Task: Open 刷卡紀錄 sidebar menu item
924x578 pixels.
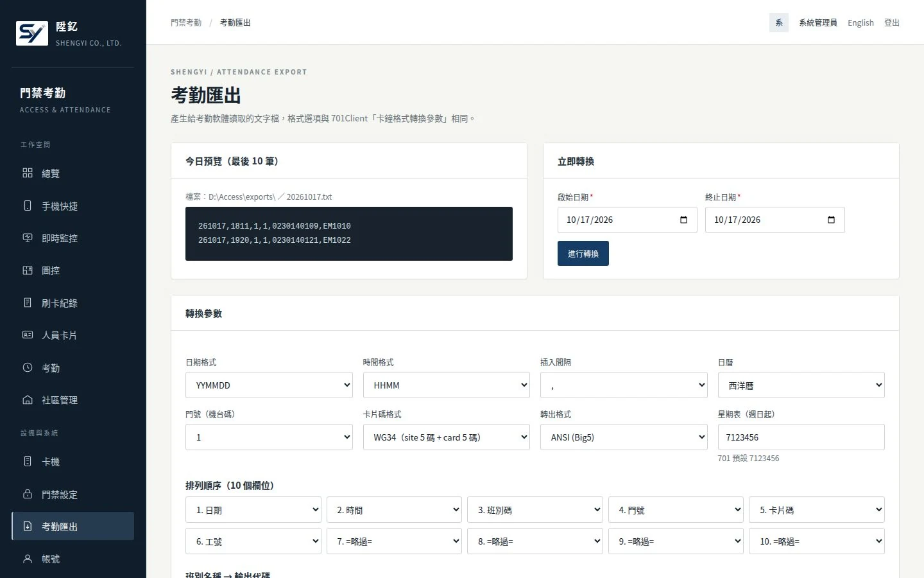Action: [73, 302]
